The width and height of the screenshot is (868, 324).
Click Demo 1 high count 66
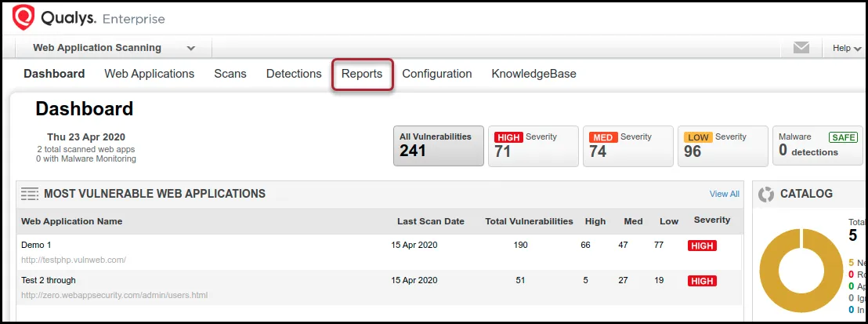coord(586,245)
